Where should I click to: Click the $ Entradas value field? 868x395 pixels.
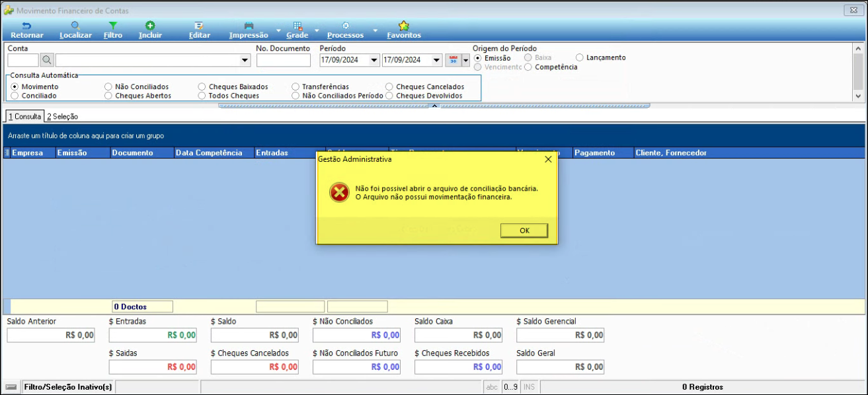(153, 335)
